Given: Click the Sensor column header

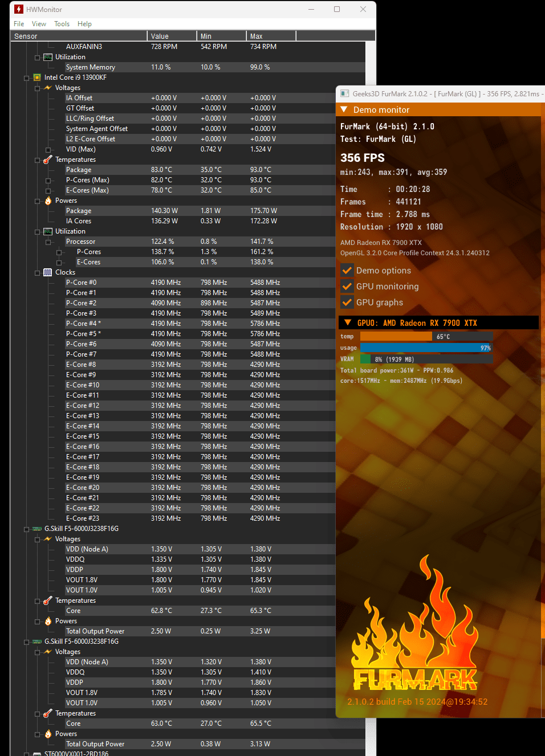Looking at the screenshot, I should 79,36.
